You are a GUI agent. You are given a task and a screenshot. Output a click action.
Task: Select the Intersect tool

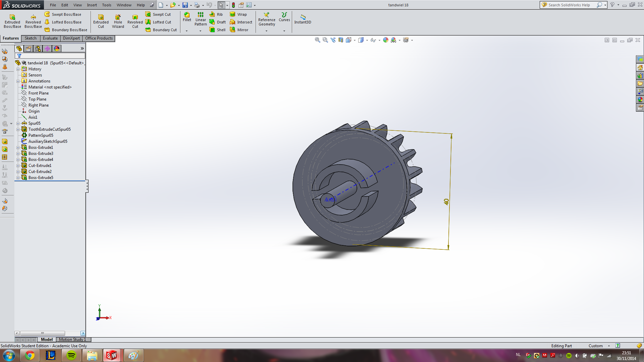(241, 22)
